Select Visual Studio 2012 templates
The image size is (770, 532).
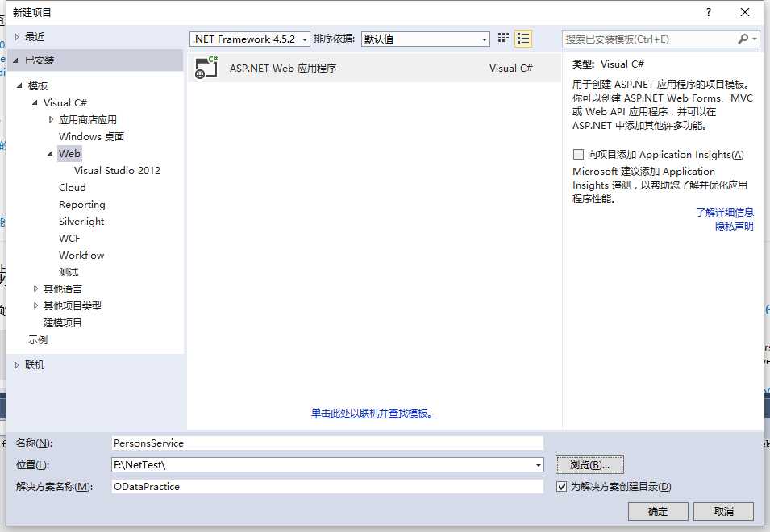[x=118, y=170]
